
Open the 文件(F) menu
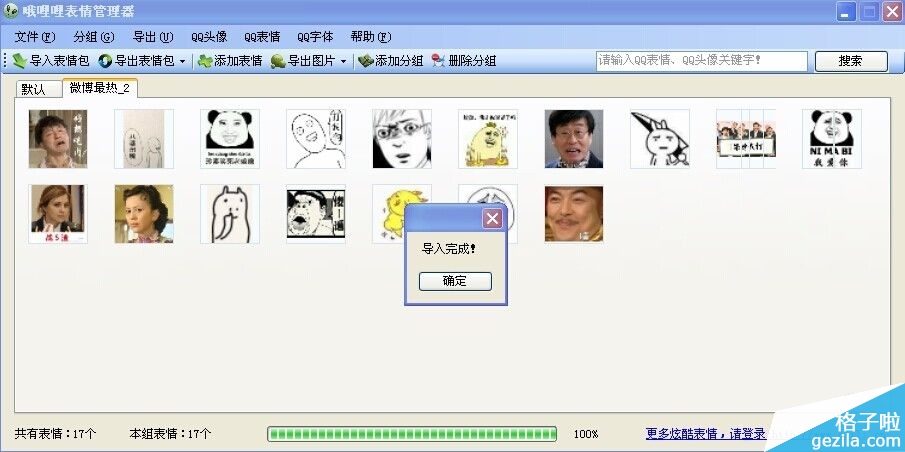(35, 37)
